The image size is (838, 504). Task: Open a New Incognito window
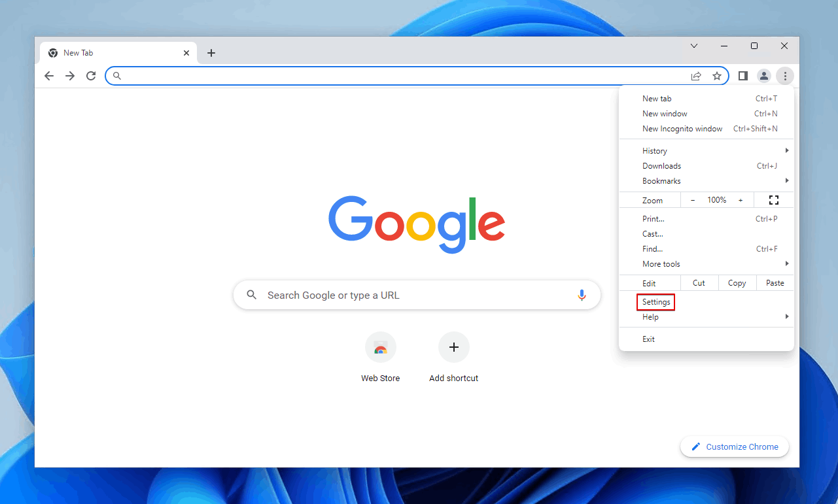click(x=707, y=129)
